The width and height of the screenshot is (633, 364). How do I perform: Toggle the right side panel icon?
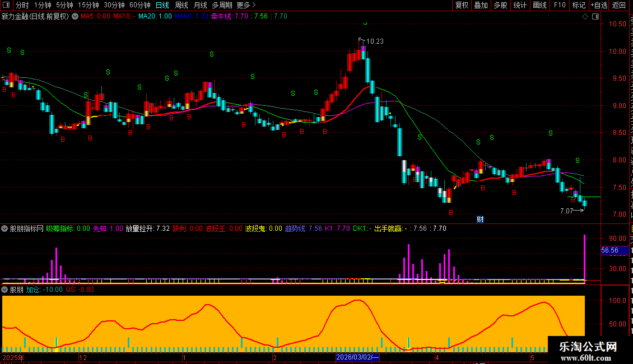[x=595, y=16]
